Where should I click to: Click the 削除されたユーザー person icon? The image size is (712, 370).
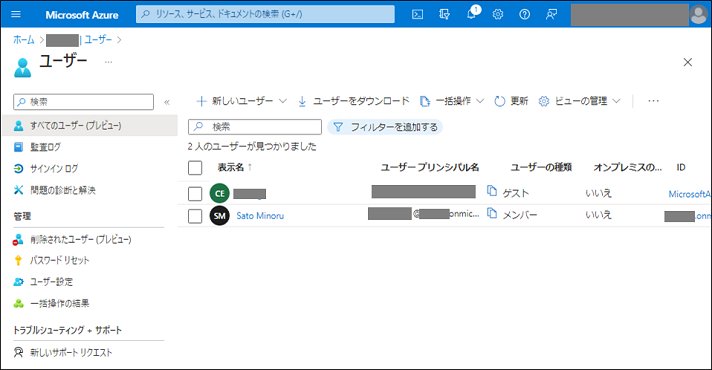[x=18, y=239]
